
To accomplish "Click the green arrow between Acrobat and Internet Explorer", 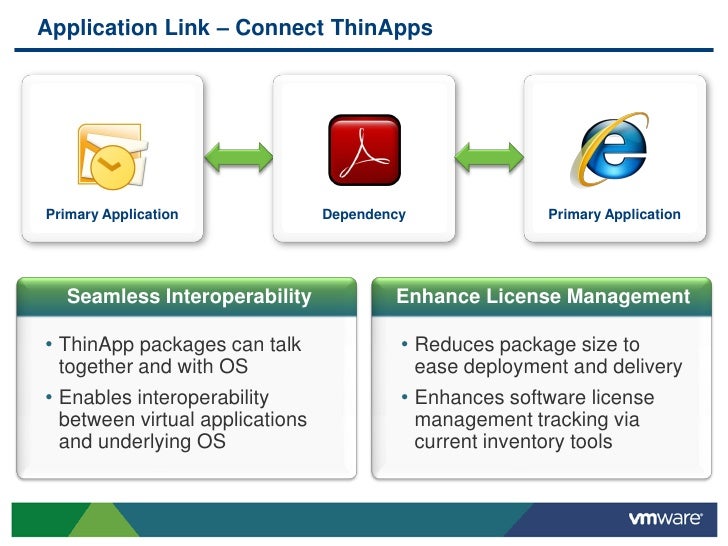I will coord(489,157).
